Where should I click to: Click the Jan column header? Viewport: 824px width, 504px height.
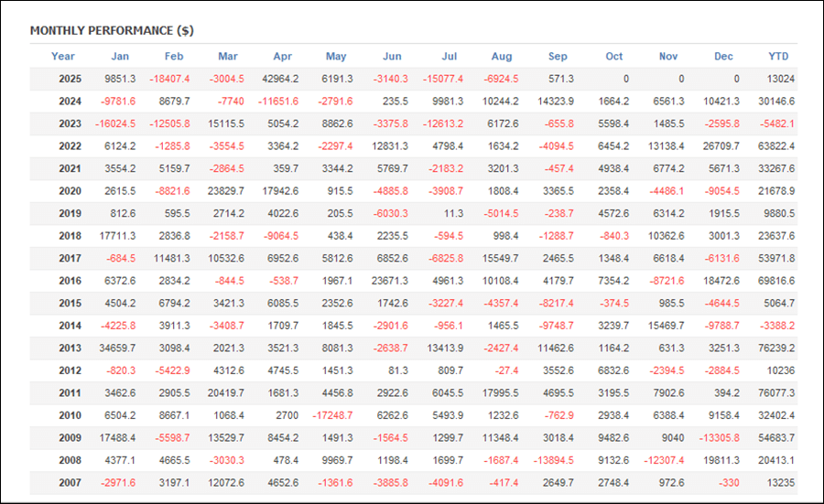(120, 57)
